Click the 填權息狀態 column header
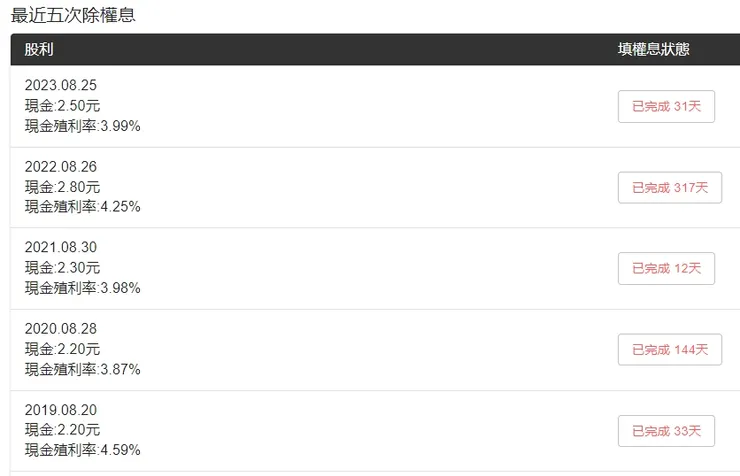 tap(653, 49)
